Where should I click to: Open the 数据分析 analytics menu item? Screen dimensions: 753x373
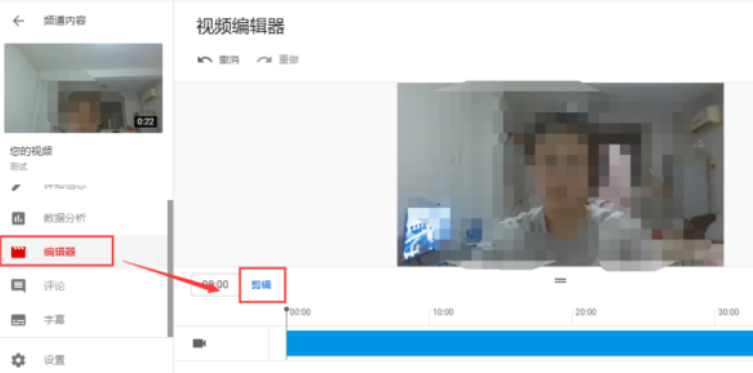point(84,218)
